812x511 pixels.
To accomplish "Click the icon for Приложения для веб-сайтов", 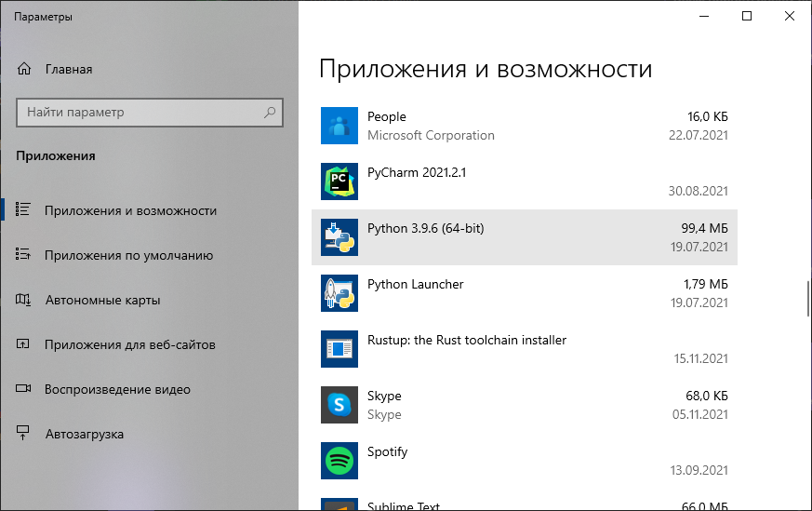I will click(22, 343).
